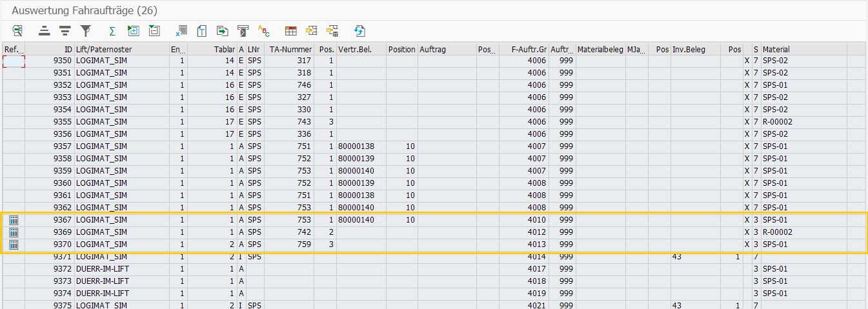Click the spreadsheet export icon

pyautogui.click(x=181, y=30)
